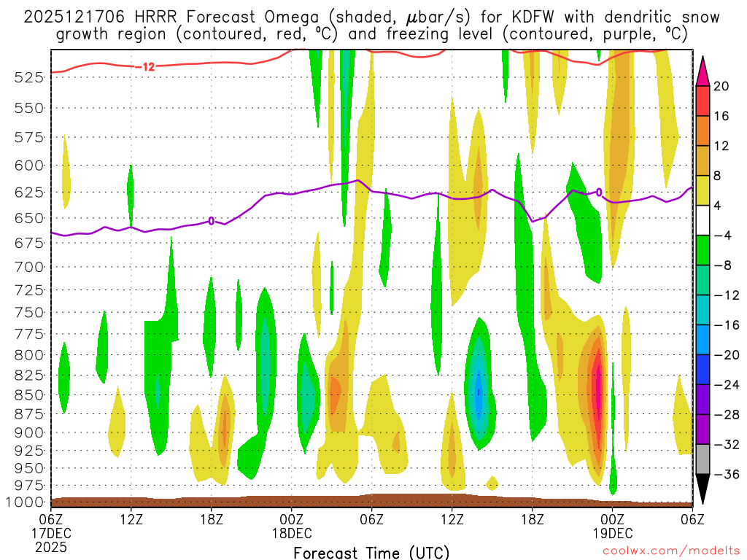The height and width of the screenshot is (560, 747).
Task: Click the 950 pressure axis label
Action: pos(29,468)
